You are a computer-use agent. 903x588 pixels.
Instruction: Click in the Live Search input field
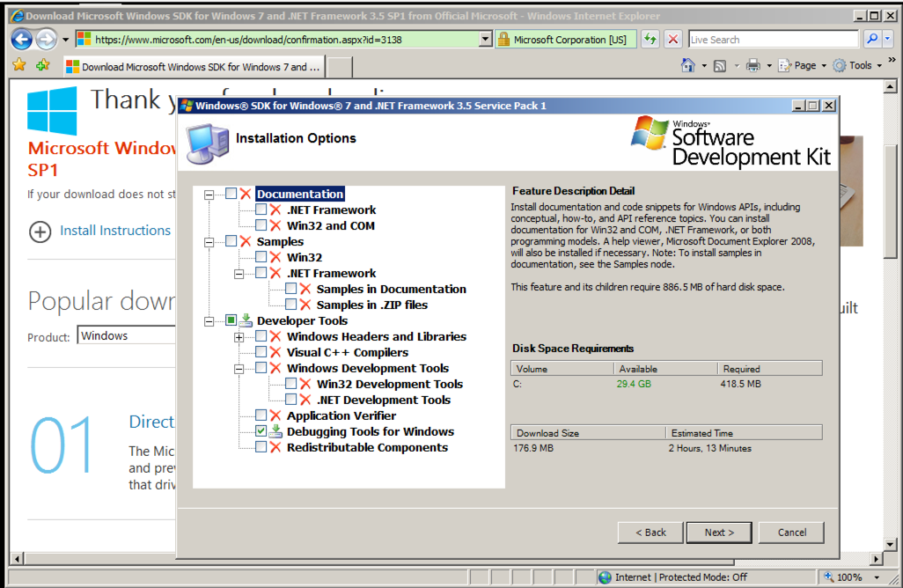tap(774, 40)
